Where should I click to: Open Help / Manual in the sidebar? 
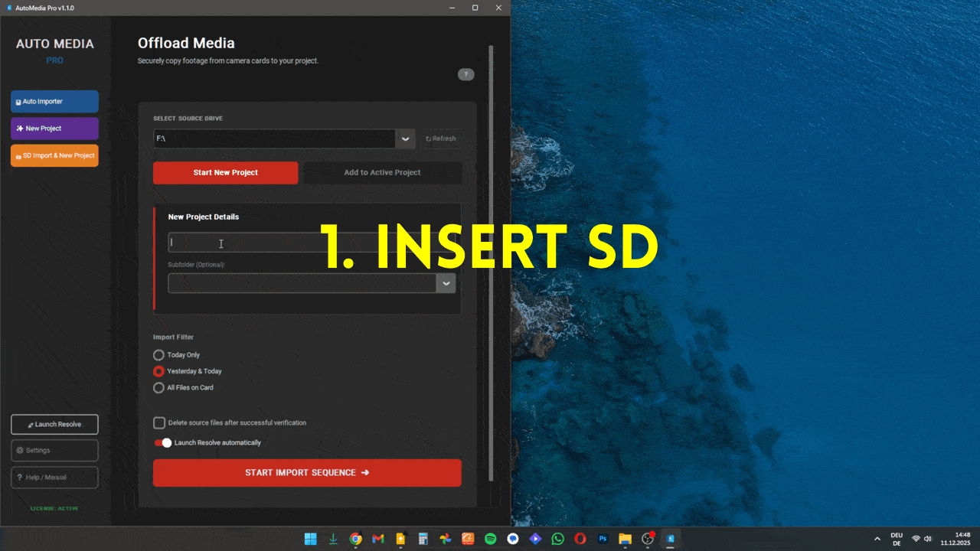coord(54,478)
